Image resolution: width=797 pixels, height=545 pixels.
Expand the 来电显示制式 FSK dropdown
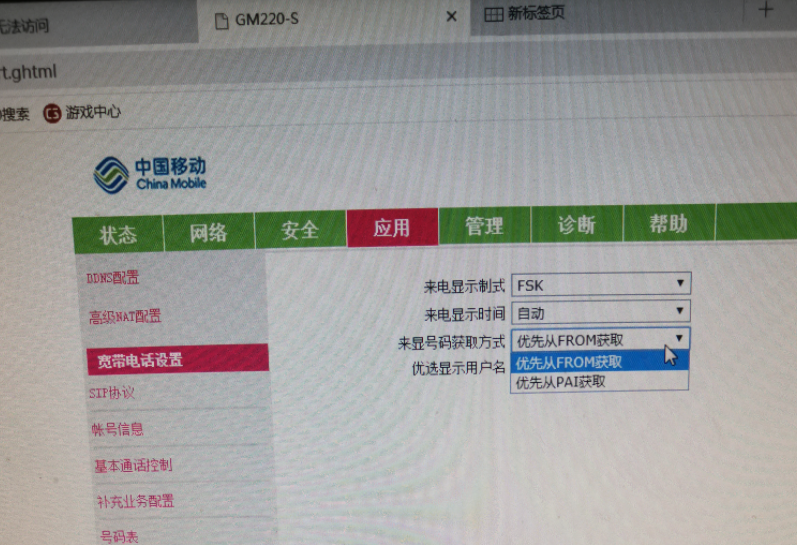[600, 285]
